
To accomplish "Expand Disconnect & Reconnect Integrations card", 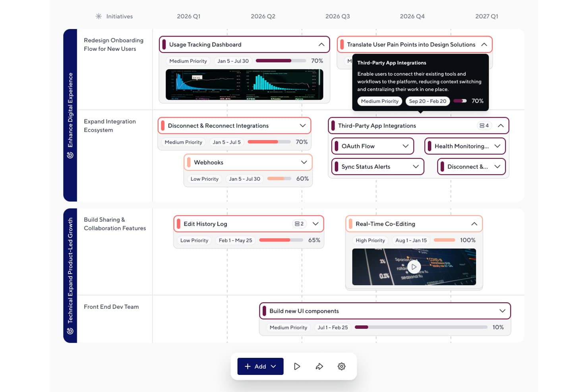I will coord(303,126).
